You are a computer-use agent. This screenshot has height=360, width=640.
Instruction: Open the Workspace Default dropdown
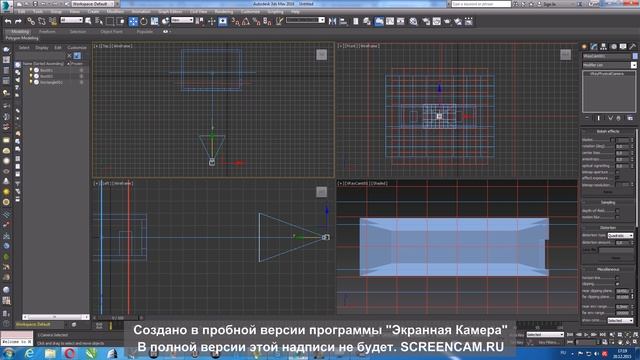pos(93,4)
